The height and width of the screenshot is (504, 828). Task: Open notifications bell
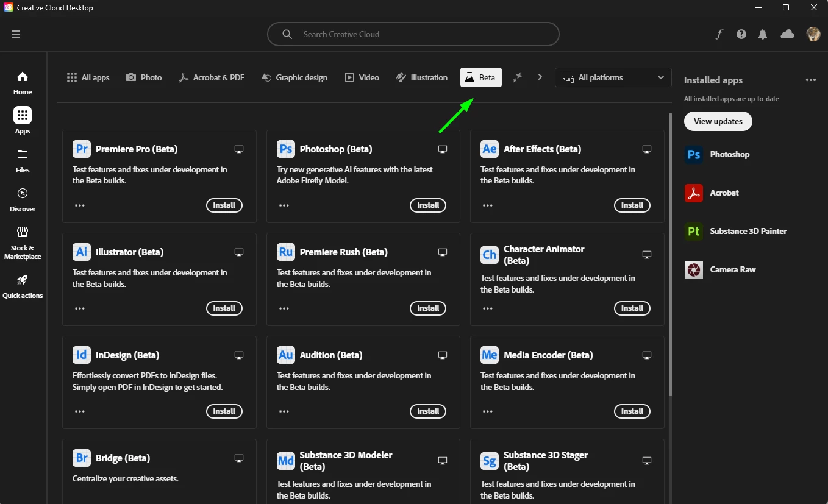pyautogui.click(x=763, y=34)
